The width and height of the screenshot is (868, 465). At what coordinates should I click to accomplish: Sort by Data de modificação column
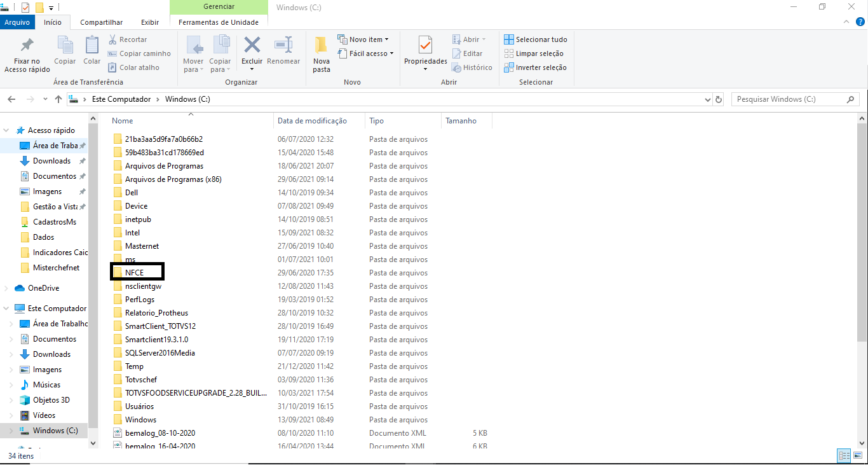pos(320,121)
